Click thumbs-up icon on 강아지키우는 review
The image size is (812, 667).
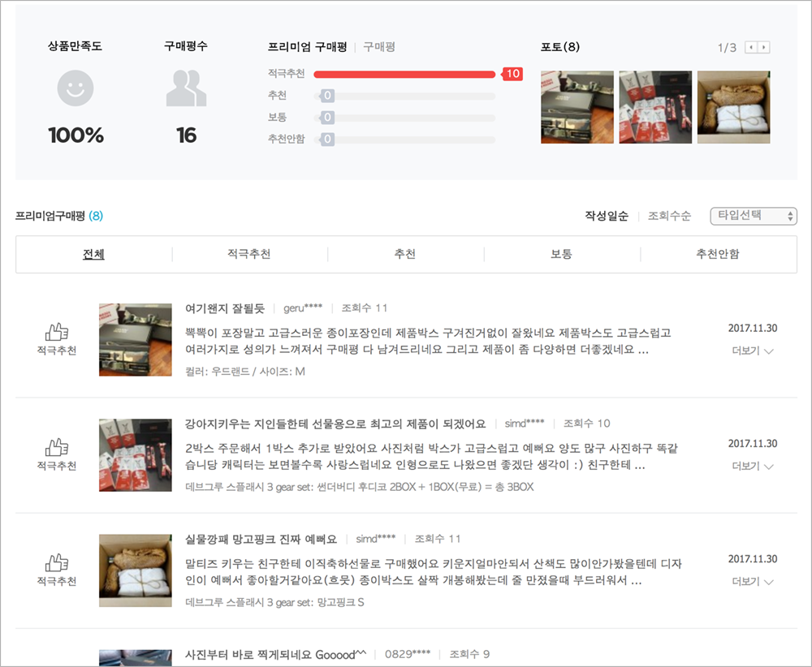tap(57, 447)
